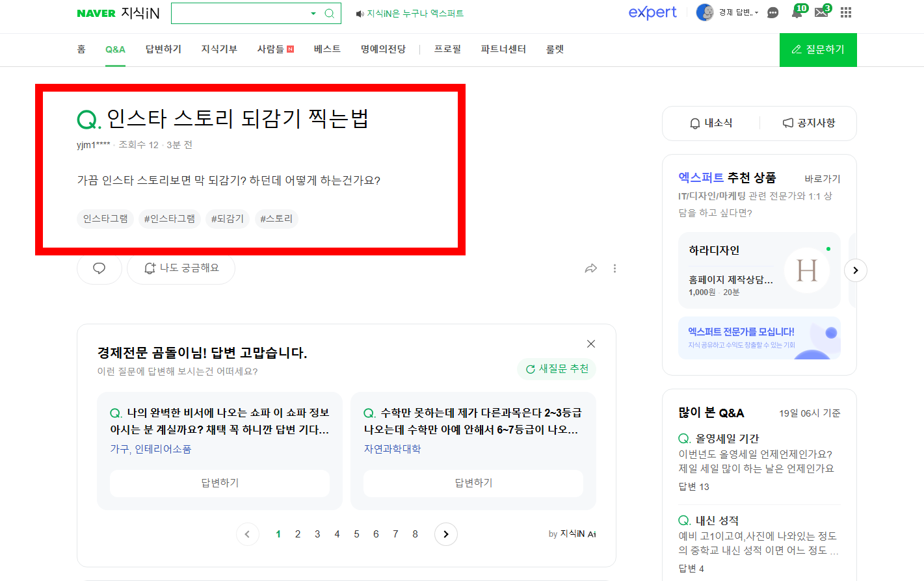Select recommendation page 8
The width and height of the screenshot is (924, 581).
pos(415,534)
